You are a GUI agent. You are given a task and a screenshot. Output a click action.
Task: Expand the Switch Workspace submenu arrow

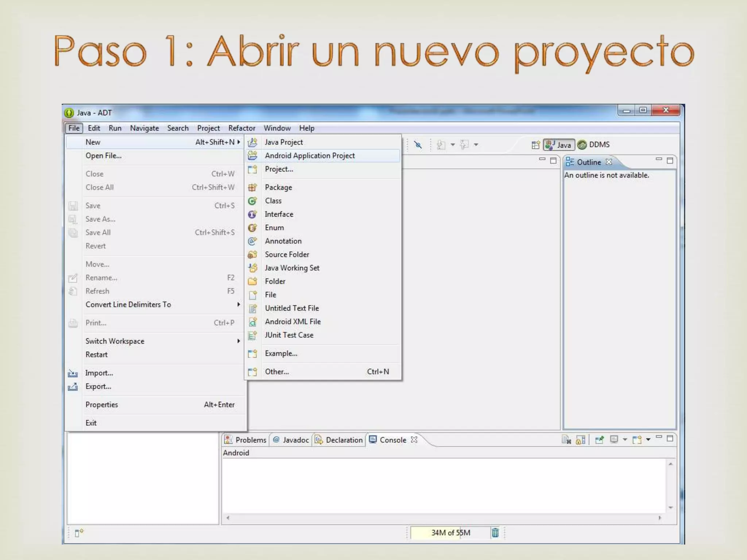point(239,341)
